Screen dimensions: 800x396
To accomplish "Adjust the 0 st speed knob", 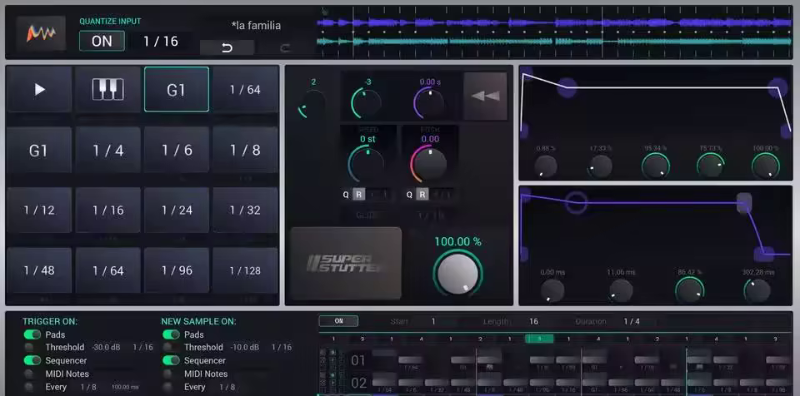I will [366, 164].
